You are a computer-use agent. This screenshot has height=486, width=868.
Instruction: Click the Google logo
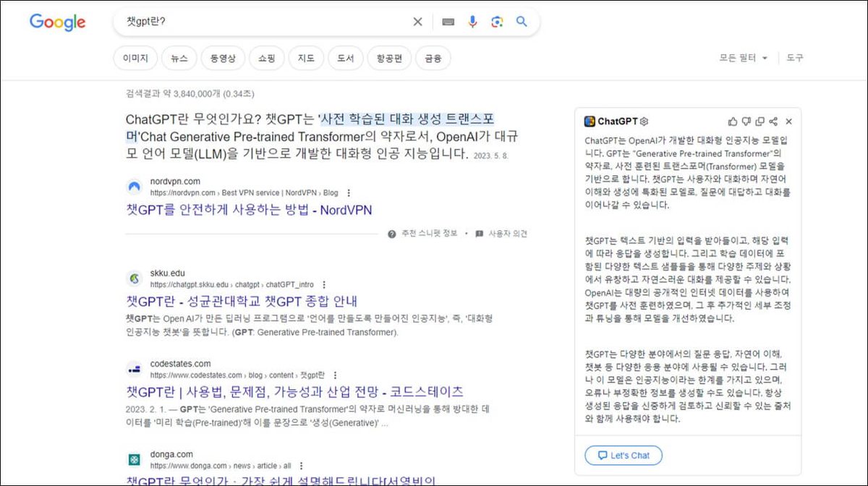(57, 22)
